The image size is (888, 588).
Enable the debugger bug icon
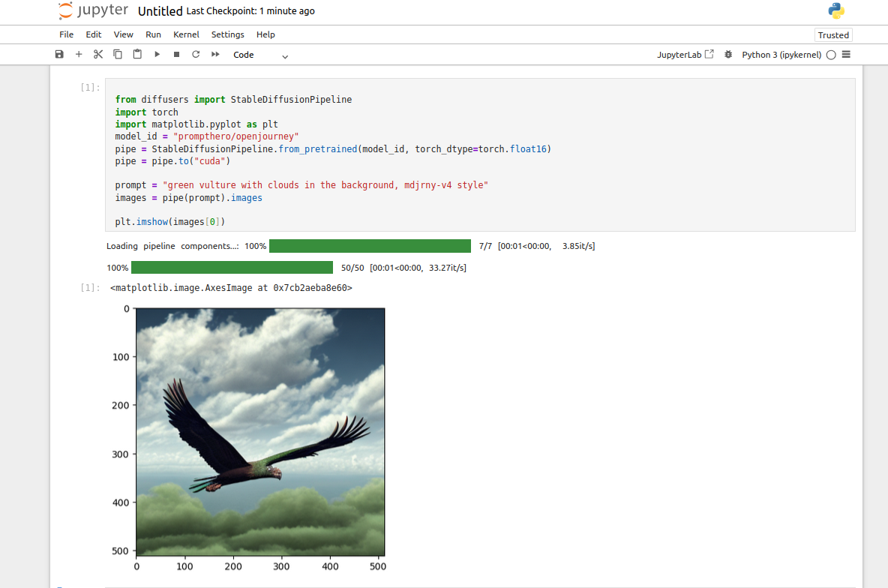coord(727,55)
